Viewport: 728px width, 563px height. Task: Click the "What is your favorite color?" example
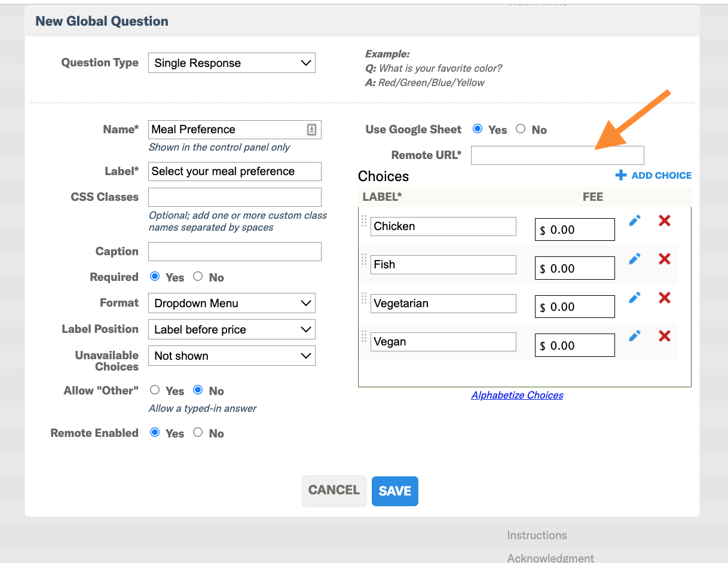(x=441, y=68)
